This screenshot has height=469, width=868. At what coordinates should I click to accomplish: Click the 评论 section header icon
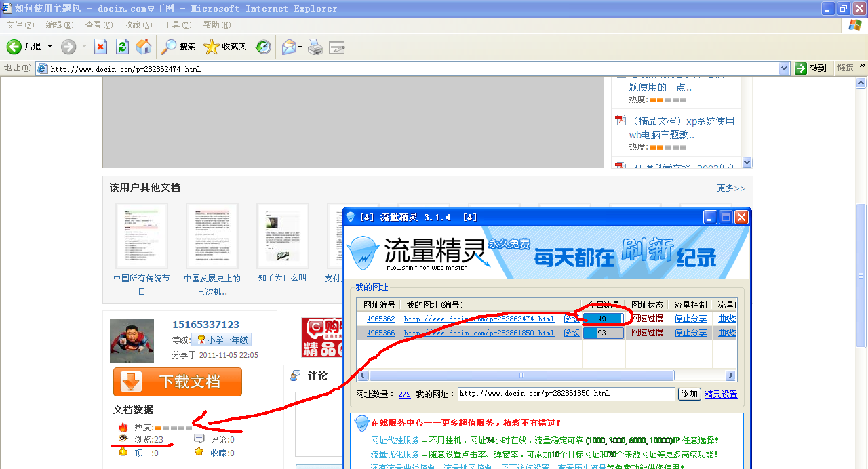click(294, 375)
